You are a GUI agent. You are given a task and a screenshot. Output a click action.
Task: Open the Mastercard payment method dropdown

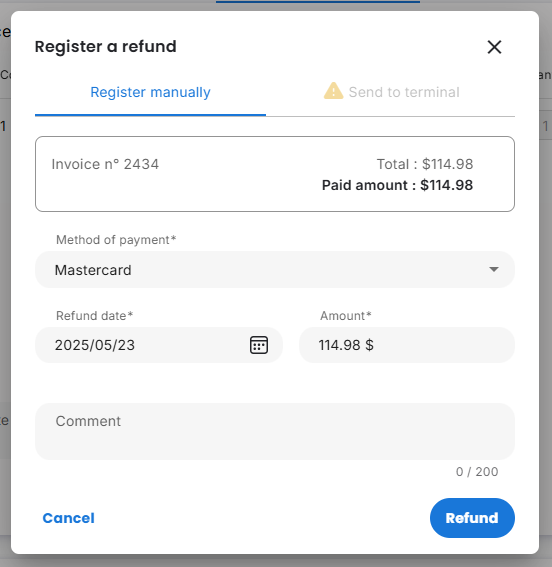point(275,270)
